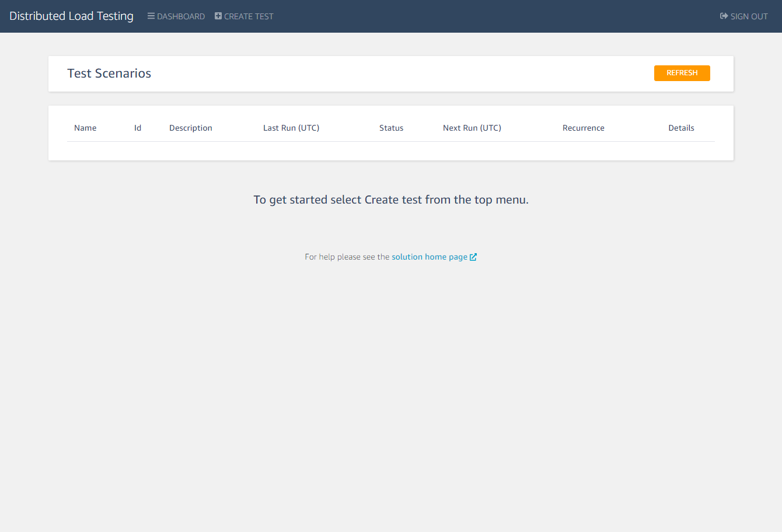782x532 pixels.
Task: Click SIGN OUT in the navigation bar
Action: (748, 16)
